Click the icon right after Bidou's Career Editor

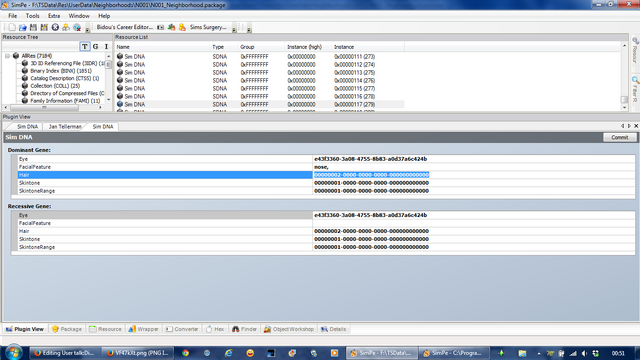point(160,27)
